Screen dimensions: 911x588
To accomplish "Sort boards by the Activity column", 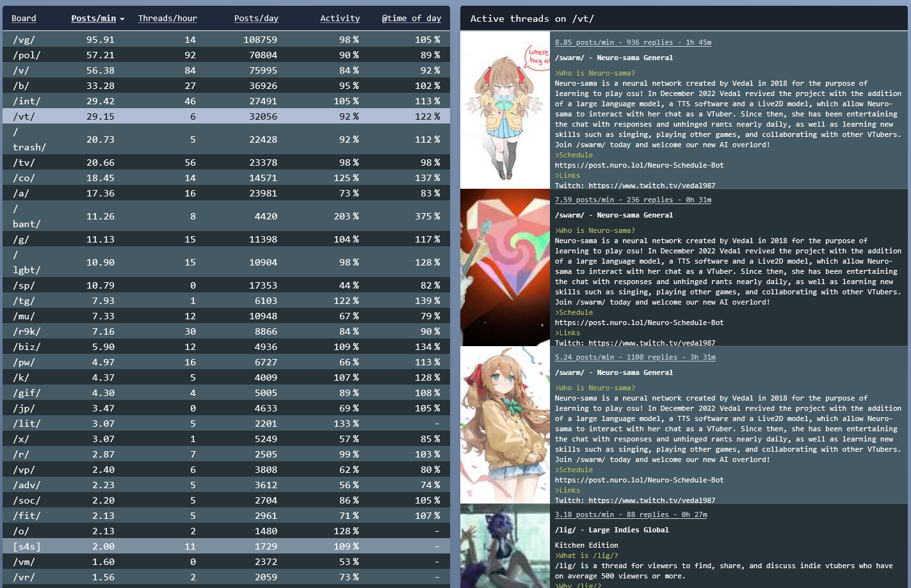I will click(340, 19).
